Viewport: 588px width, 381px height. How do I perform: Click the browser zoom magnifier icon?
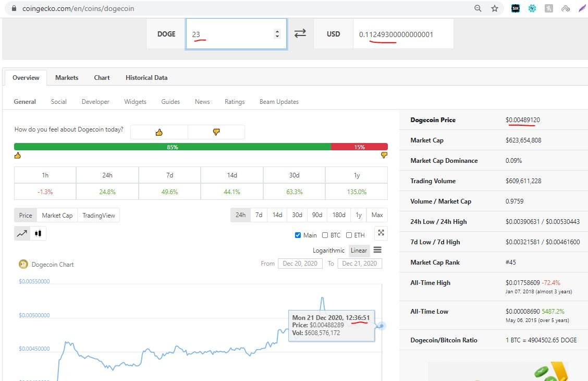pyautogui.click(x=478, y=8)
